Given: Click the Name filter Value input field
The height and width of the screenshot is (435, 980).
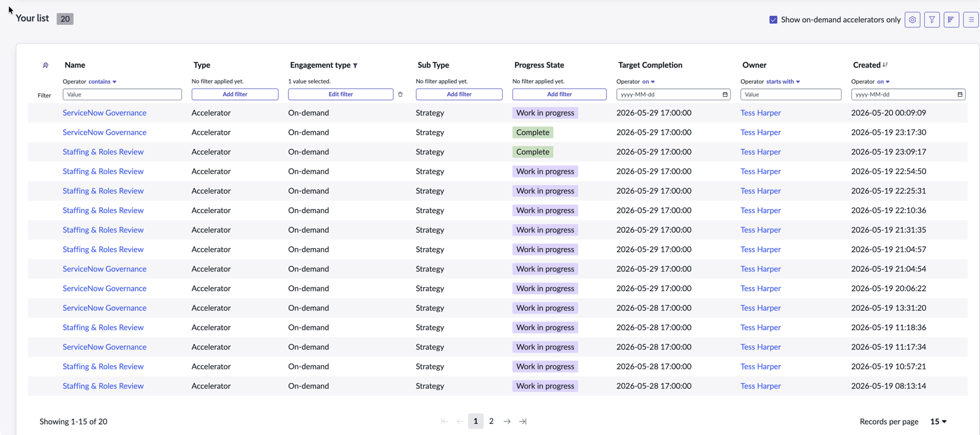Looking at the screenshot, I should 122,94.
